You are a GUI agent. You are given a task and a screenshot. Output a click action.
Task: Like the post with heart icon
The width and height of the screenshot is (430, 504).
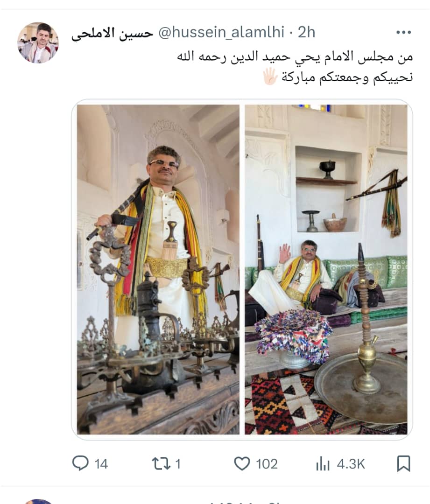coord(242,464)
